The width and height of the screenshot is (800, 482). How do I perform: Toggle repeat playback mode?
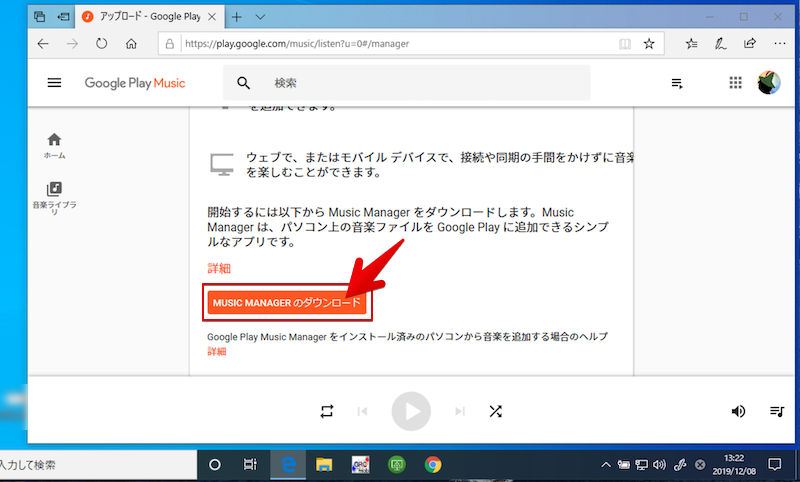327,411
